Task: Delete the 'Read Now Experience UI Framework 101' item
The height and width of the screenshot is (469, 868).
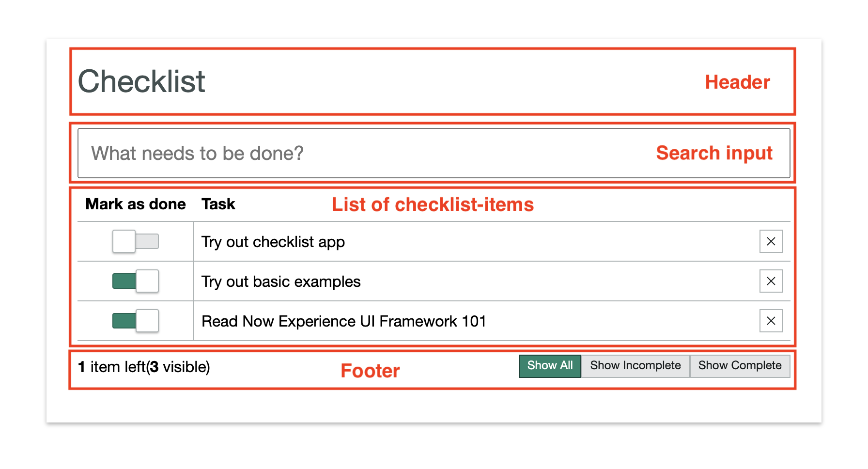Action: pyautogui.click(x=771, y=321)
